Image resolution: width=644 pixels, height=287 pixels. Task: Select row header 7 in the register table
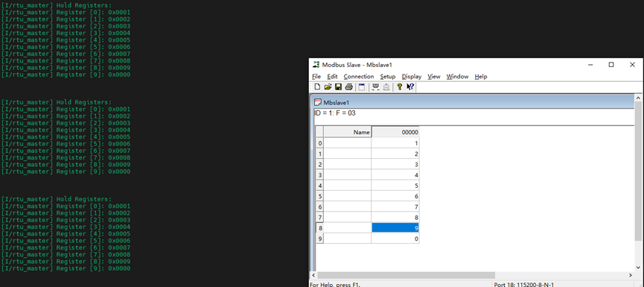pos(319,217)
